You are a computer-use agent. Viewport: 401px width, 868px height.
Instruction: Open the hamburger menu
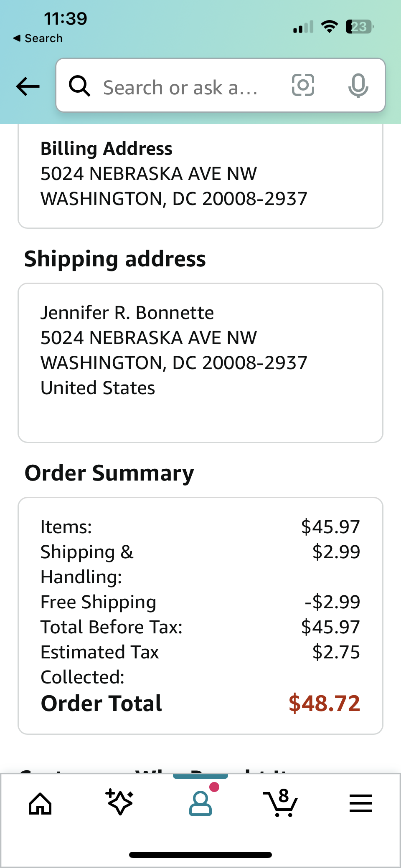pos(361,802)
